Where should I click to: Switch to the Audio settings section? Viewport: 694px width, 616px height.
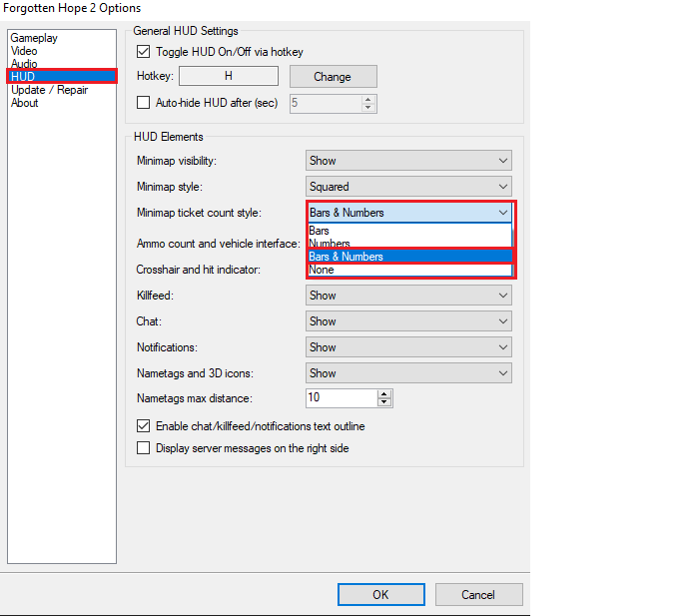pos(24,64)
